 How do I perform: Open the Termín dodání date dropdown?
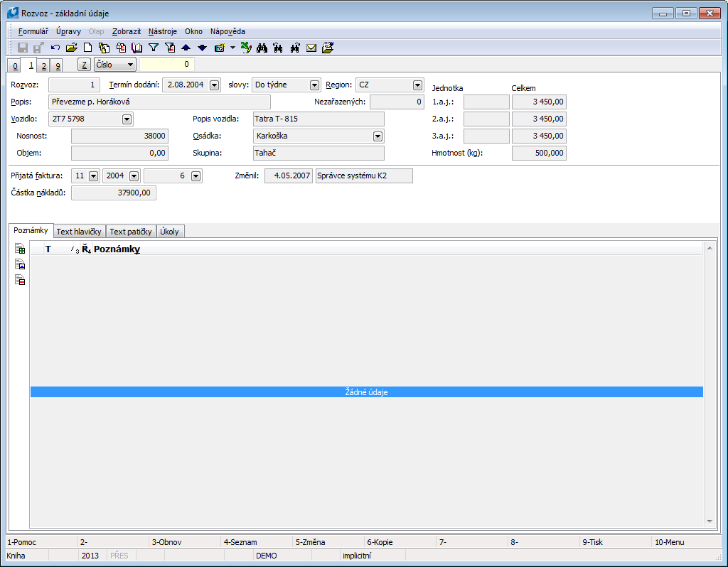214,85
